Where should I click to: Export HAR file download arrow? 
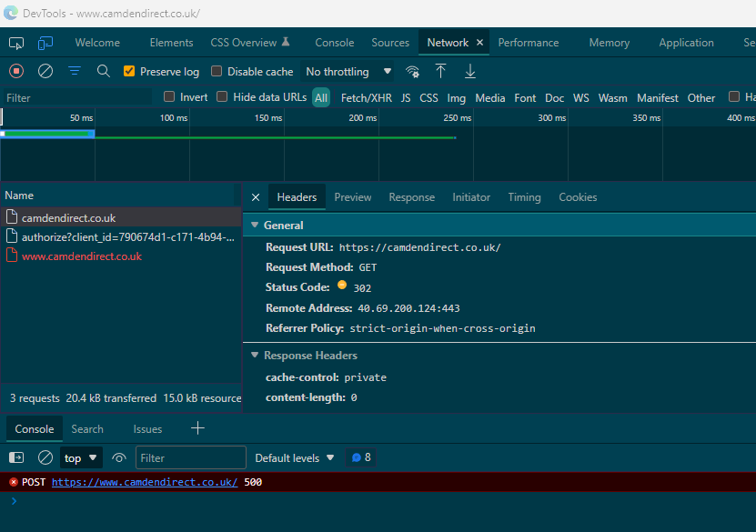(470, 71)
